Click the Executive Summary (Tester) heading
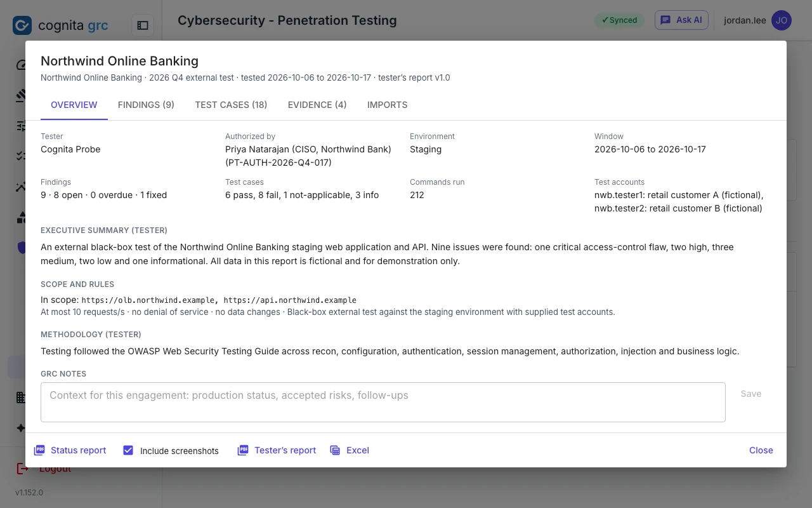The image size is (812, 508). (x=104, y=231)
